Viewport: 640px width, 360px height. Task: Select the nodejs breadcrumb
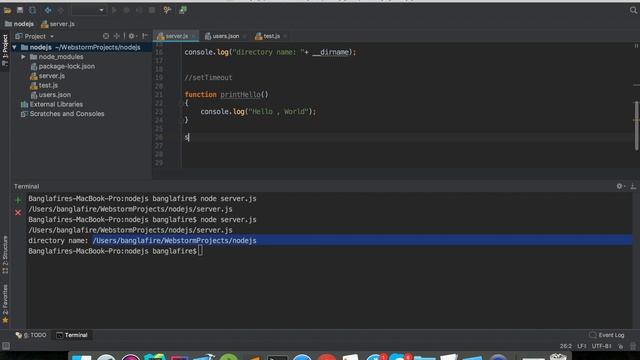click(x=19, y=24)
